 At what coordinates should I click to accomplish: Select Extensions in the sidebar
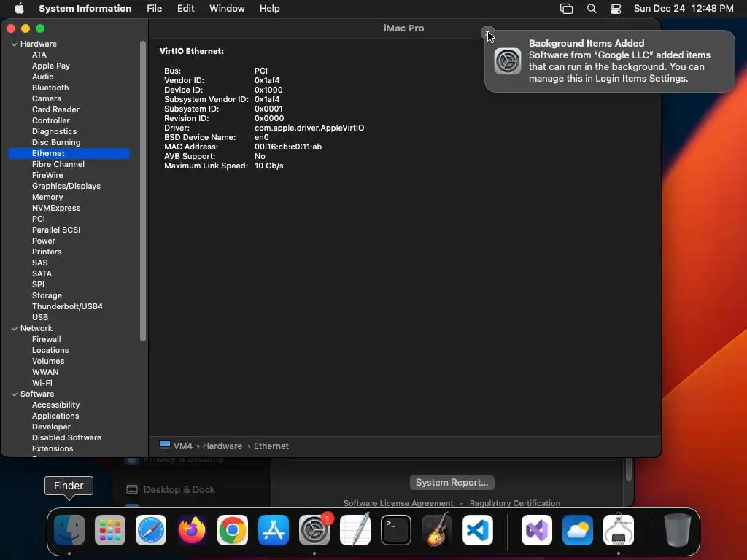(x=53, y=449)
